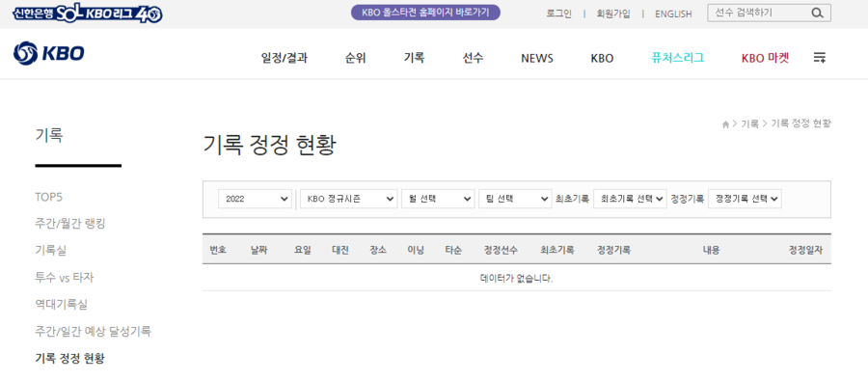Switch to ENGLISH site

pyautogui.click(x=673, y=14)
